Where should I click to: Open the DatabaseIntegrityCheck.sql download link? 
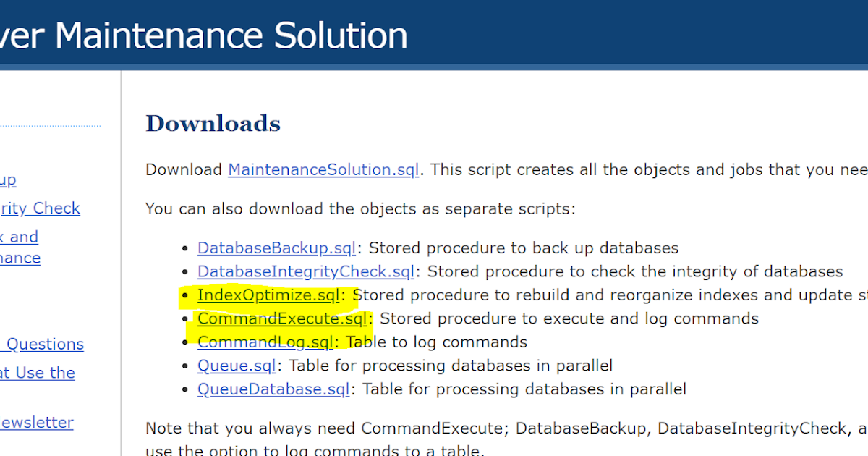coord(305,271)
